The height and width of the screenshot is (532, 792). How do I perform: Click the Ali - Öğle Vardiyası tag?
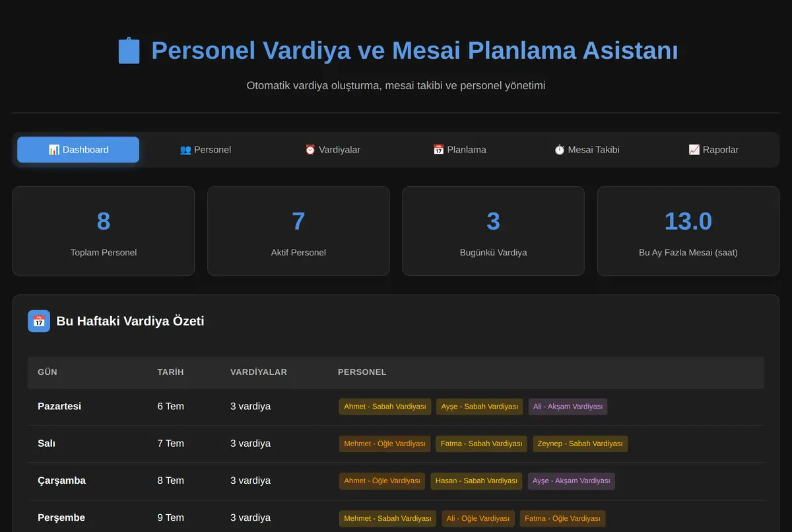(x=478, y=518)
